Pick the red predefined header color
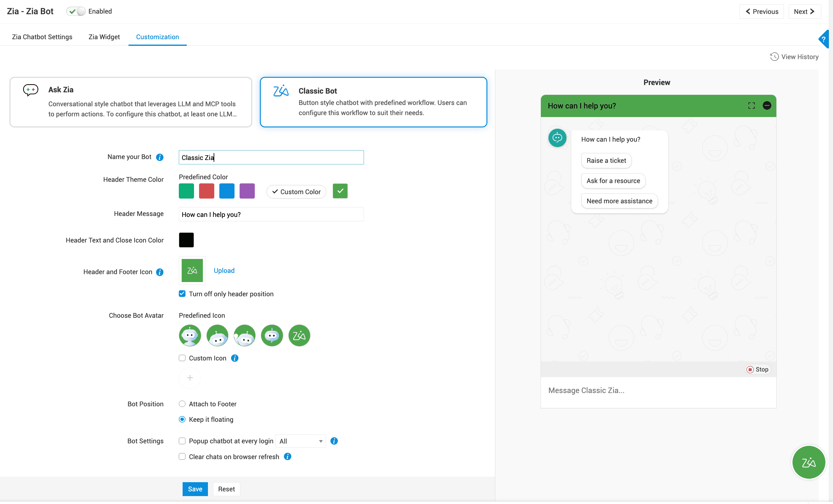Image resolution: width=833 pixels, height=504 pixels. click(207, 191)
